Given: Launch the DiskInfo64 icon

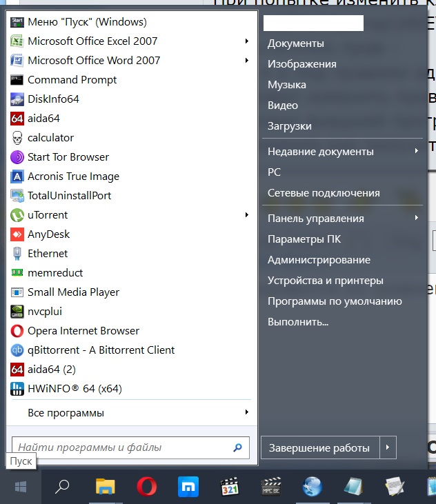Looking at the screenshot, I should pos(17,99).
